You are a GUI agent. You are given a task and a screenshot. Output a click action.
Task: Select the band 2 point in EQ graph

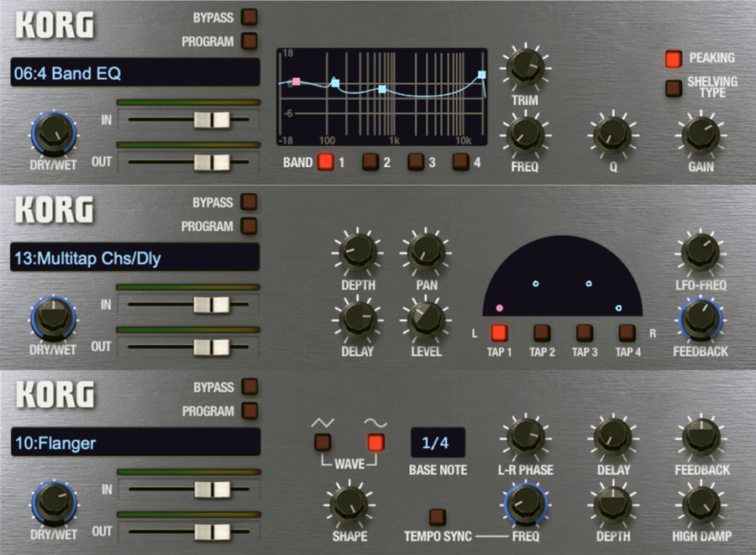335,83
